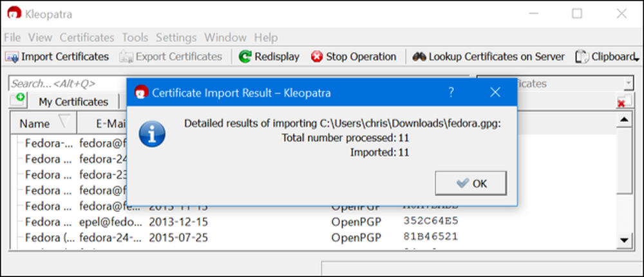Open the Settings menu
This screenshot has width=644, height=277.
[x=176, y=37]
